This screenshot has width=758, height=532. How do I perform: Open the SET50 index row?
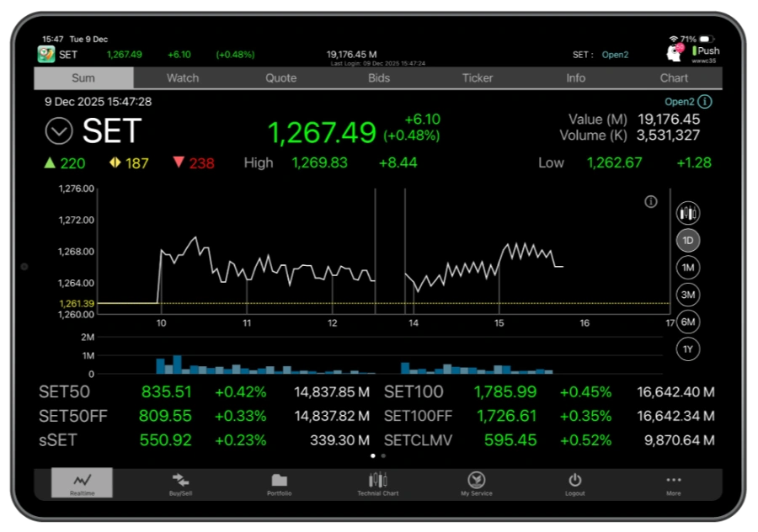click(65, 391)
